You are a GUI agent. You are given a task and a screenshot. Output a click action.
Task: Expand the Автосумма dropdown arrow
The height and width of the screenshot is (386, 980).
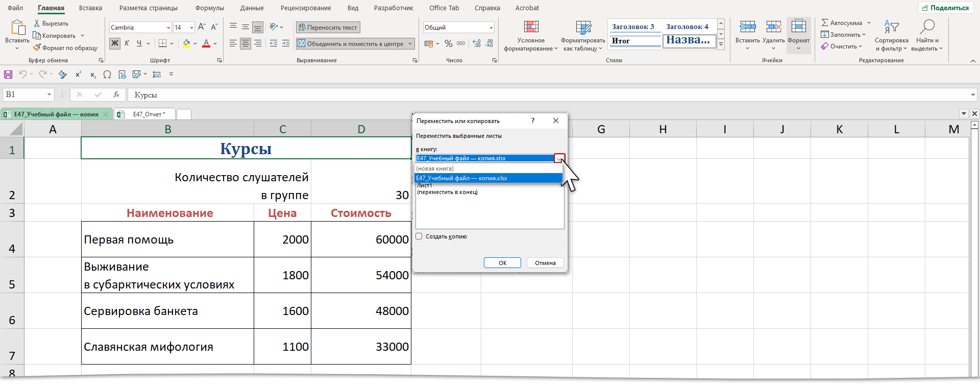pyautogui.click(x=869, y=23)
